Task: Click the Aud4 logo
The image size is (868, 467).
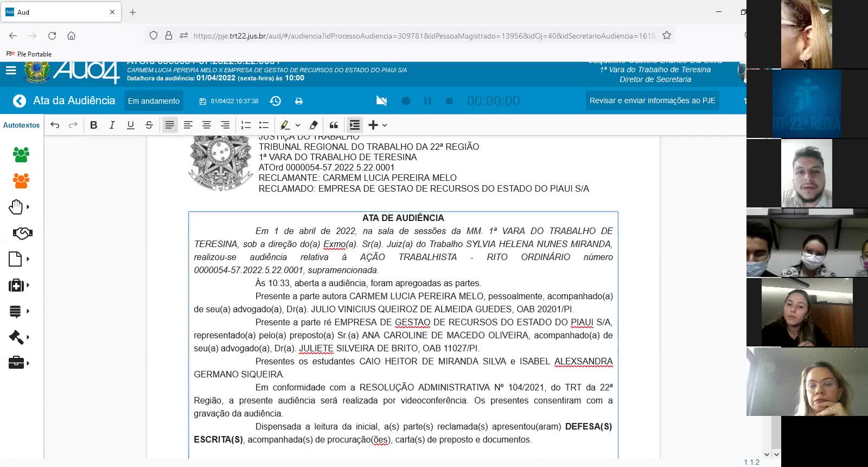Action: [86, 72]
